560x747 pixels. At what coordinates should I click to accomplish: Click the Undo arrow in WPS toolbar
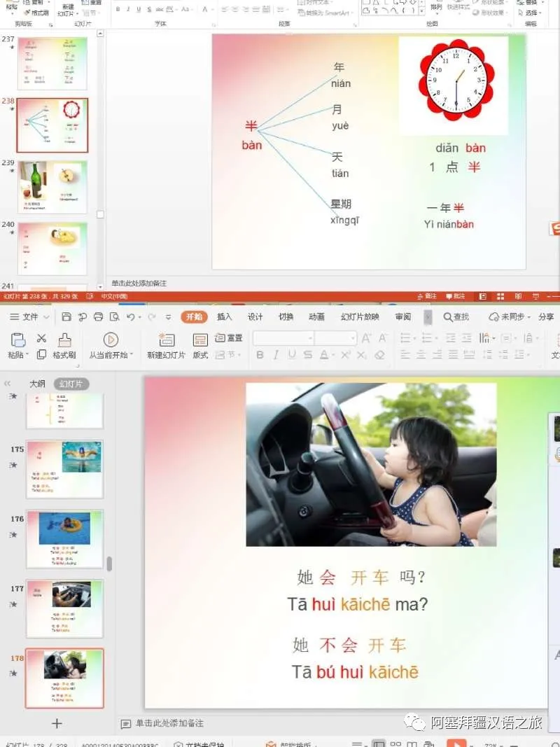130,317
